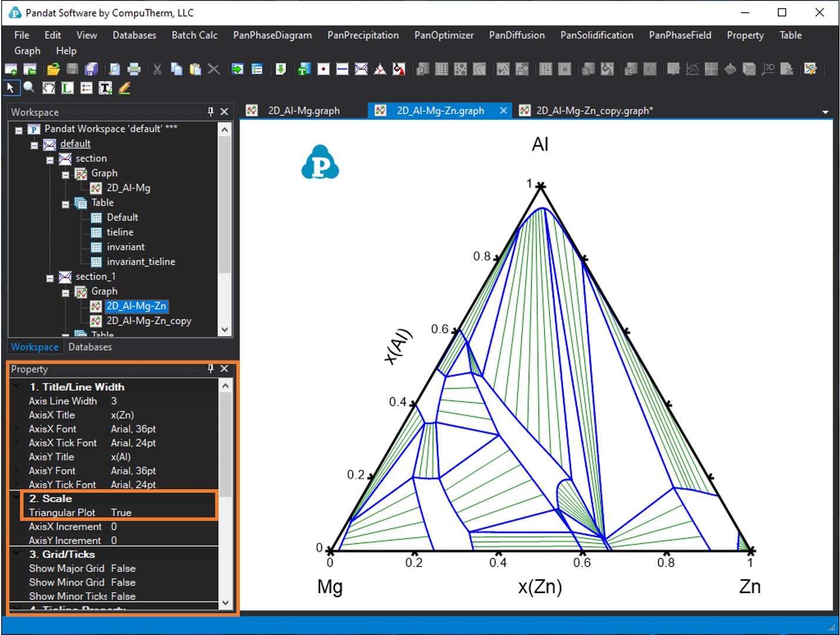Switch to the 2D_Al-Mg.graph tab
840x635 pixels.
pos(303,111)
